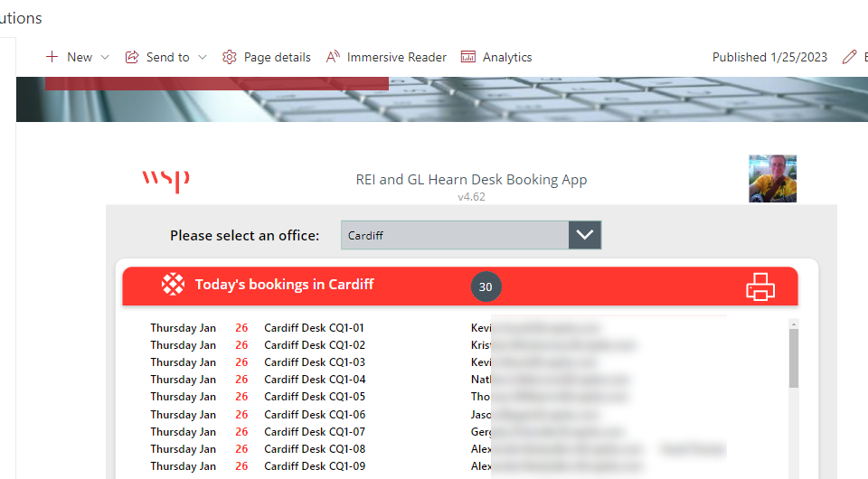Click the app title REI and GL Hearn Desk Booking App
868x479 pixels.
click(x=471, y=180)
